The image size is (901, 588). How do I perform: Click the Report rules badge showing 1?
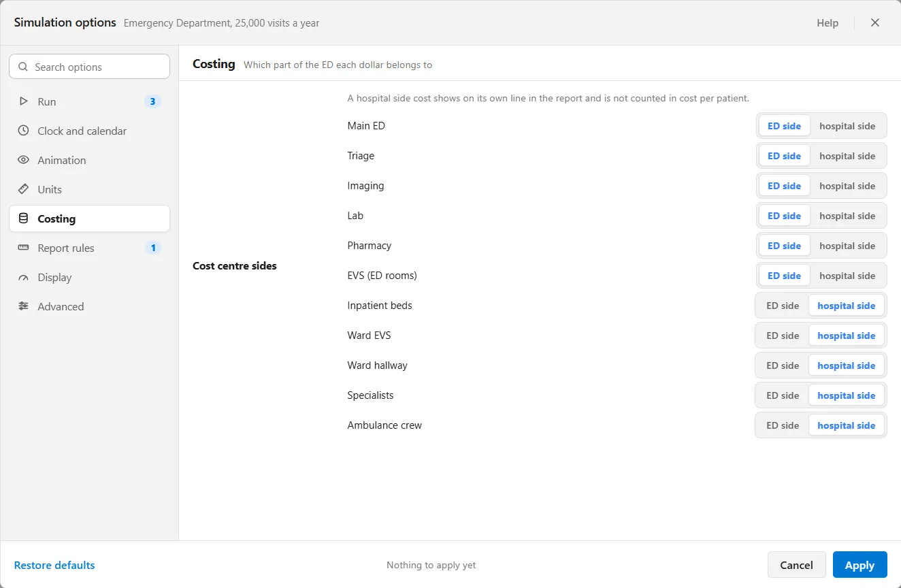click(153, 248)
